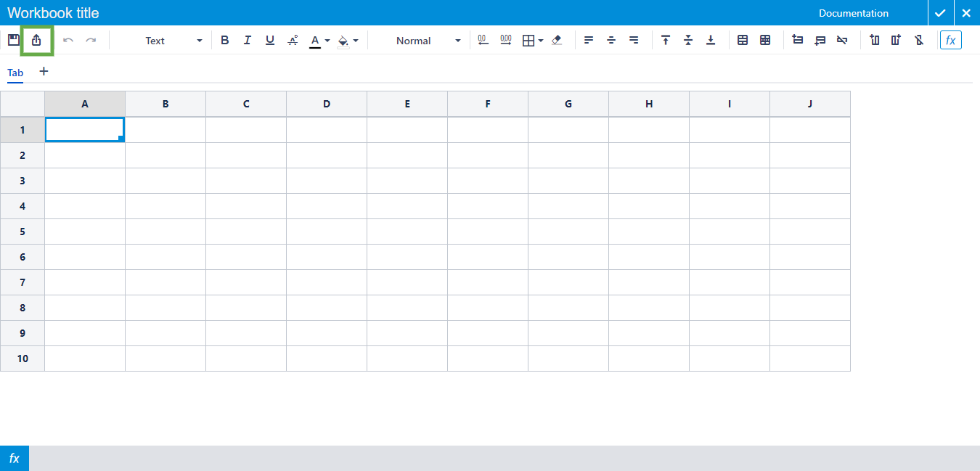
Task: Click the Decrease decimal places icon
Action: click(x=483, y=40)
